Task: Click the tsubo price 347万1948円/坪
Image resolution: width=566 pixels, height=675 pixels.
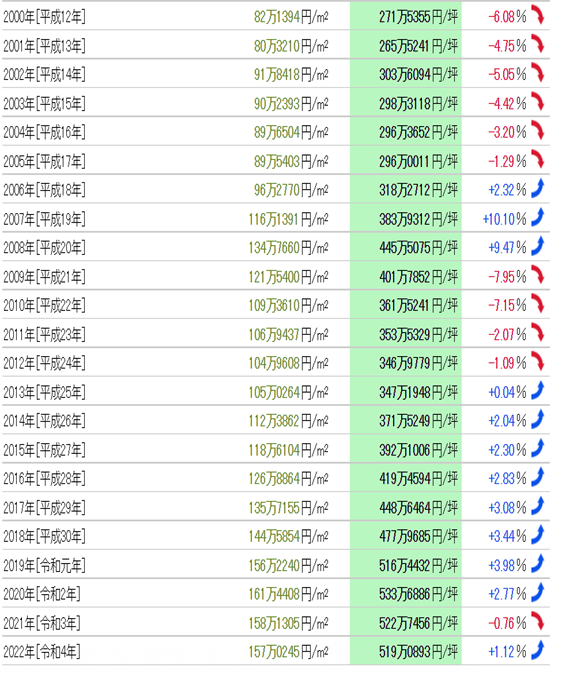Action: pyautogui.click(x=418, y=392)
